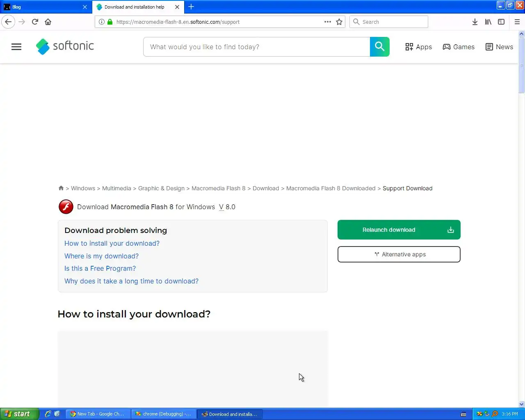Open the Apps section

pyautogui.click(x=418, y=47)
